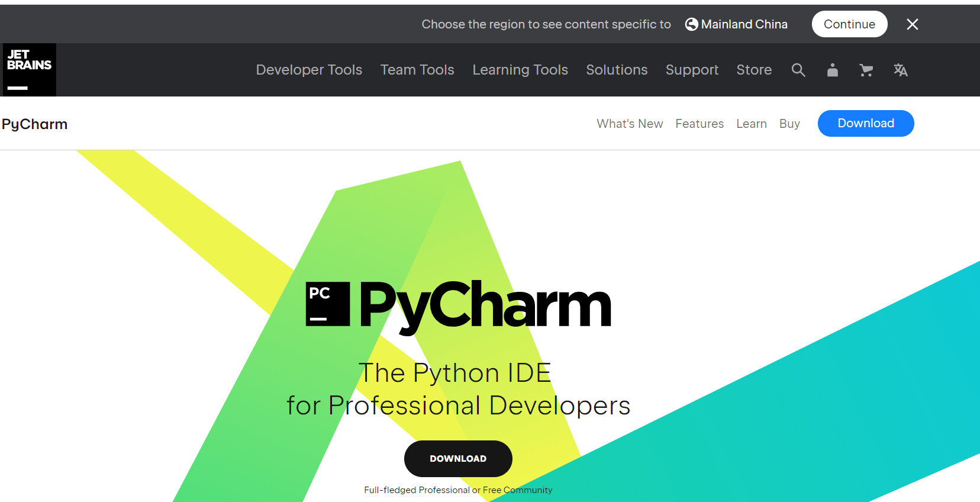The height and width of the screenshot is (502, 980).
Task: Open the Support menu
Action: point(692,70)
